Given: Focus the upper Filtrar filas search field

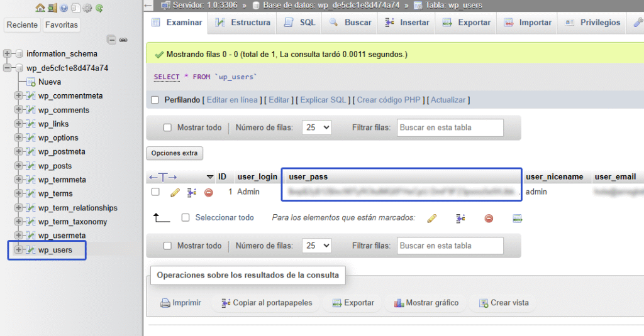Looking at the screenshot, I should tap(450, 127).
